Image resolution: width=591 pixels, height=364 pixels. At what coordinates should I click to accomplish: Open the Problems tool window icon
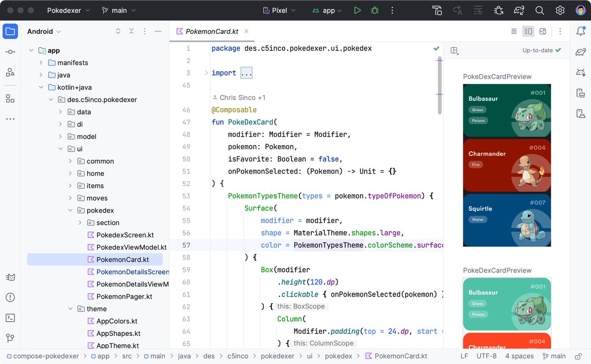[10, 298]
